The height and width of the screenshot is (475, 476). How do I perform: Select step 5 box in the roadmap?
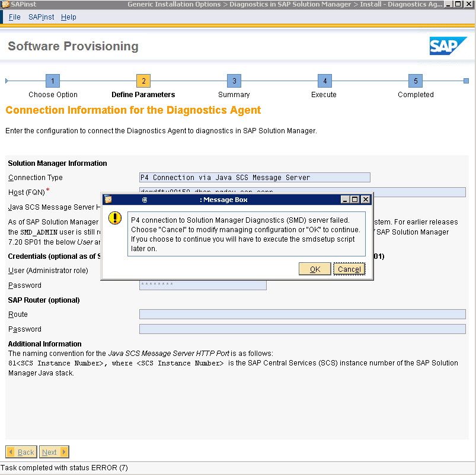point(416,81)
